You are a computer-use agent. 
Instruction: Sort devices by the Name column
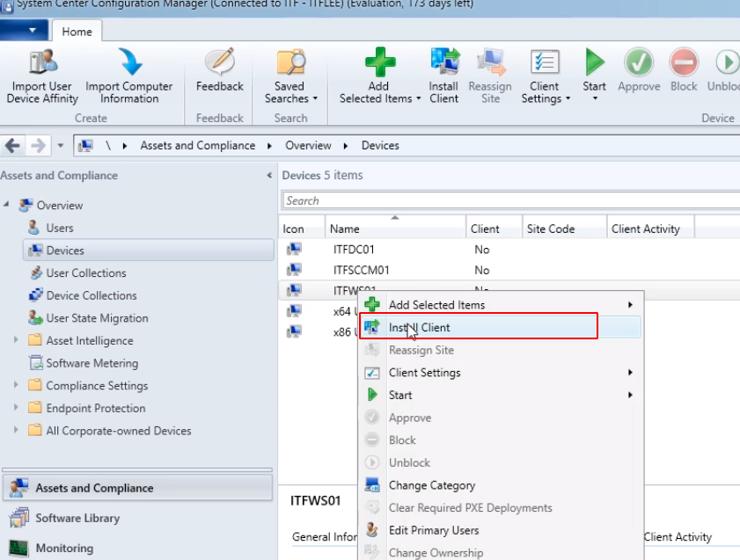(395, 229)
